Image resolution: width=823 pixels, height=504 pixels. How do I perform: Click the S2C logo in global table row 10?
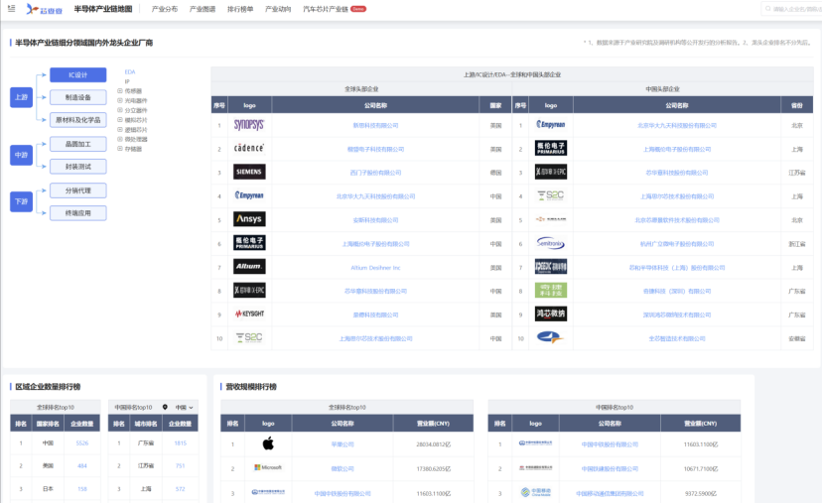click(249, 337)
